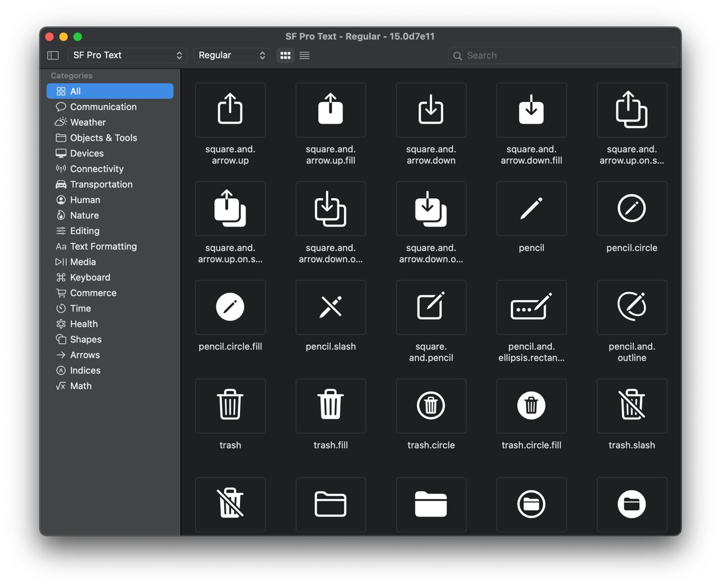Select the outlined folder circle symbol
The height and width of the screenshot is (588, 721).
531,504
